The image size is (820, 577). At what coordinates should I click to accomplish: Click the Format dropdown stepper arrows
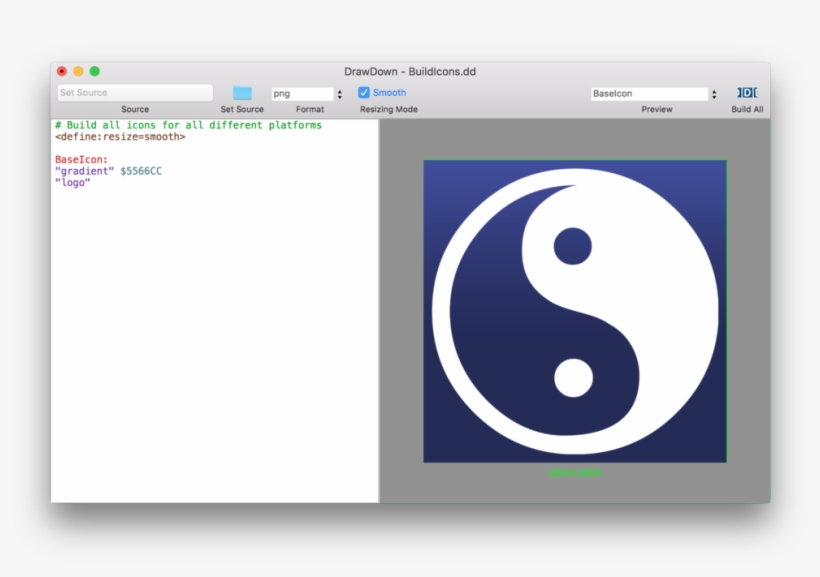pyautogui.click(x=339, y=93)
